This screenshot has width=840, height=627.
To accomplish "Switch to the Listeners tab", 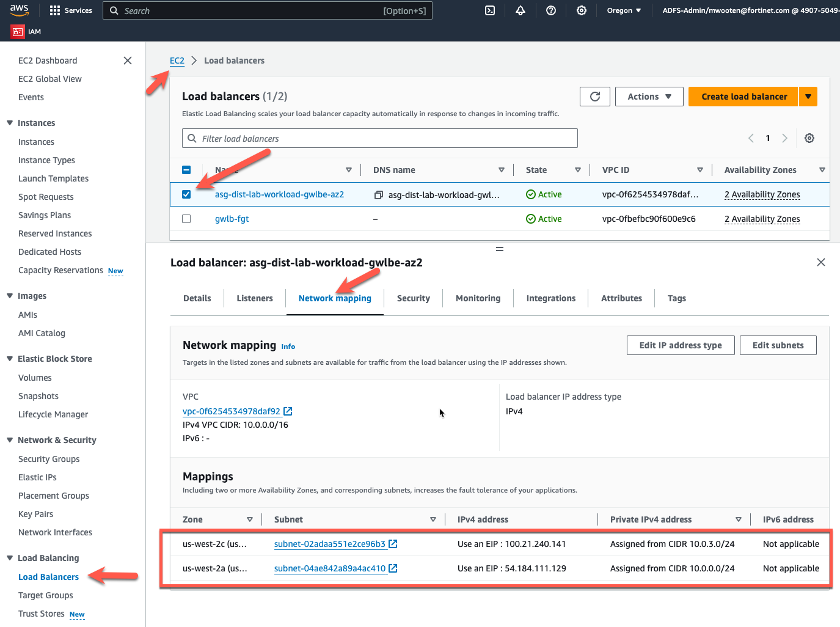I will pos(255,298).
